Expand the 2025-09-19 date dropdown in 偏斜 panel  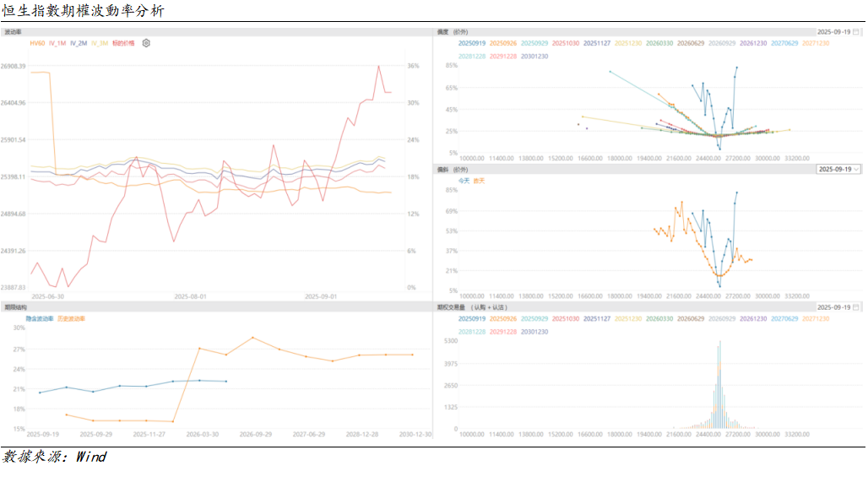point(838,169)
